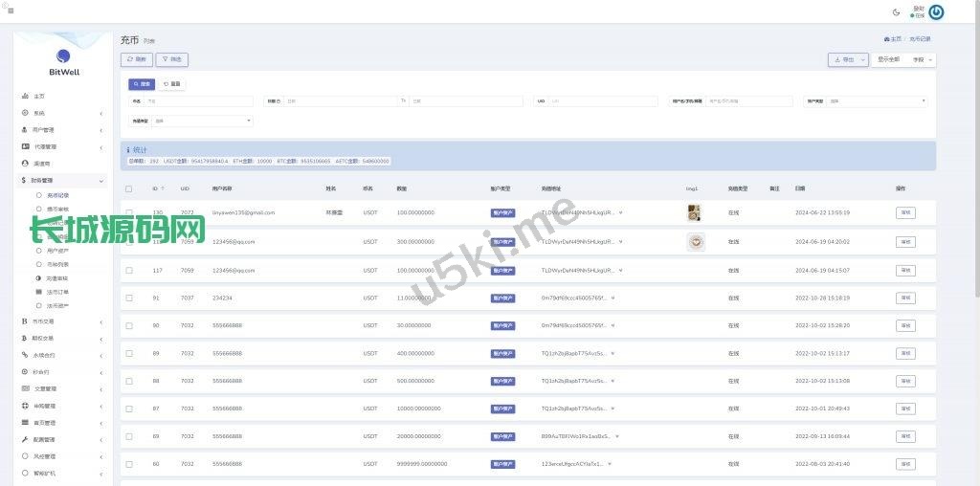Toggle the hamburger sidebar menu icon
This screenshot has height=486, width=980.
(x=11, y=11)
